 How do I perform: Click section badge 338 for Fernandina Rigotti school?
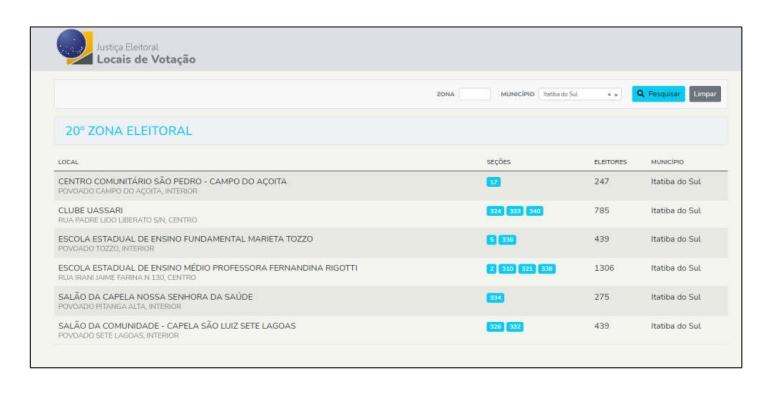[546, 269]
